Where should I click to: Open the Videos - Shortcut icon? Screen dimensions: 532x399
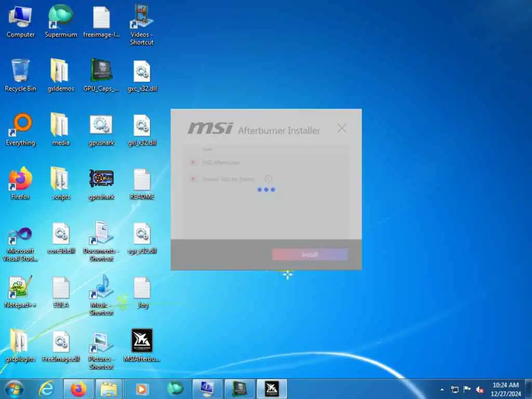tap(142, 24)
